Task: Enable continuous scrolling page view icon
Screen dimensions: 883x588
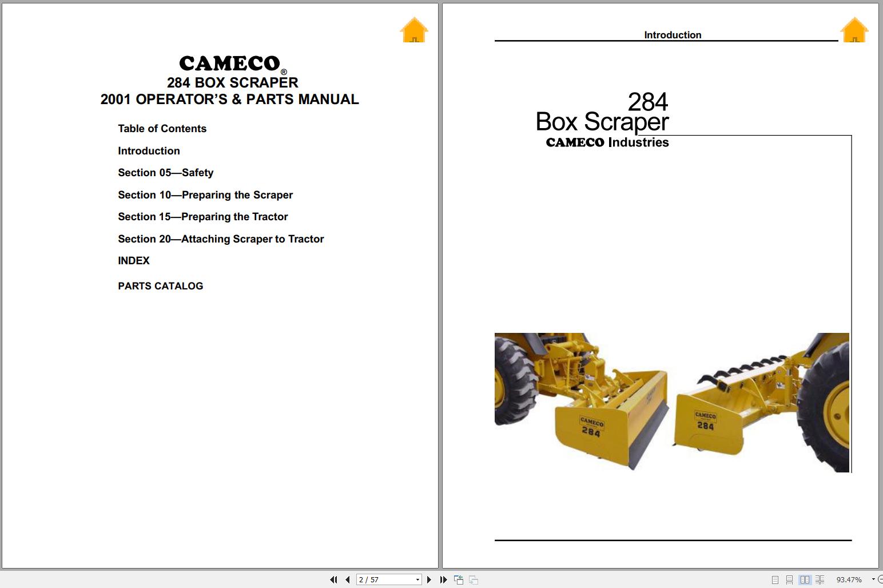Action: (x=790, y=579)
